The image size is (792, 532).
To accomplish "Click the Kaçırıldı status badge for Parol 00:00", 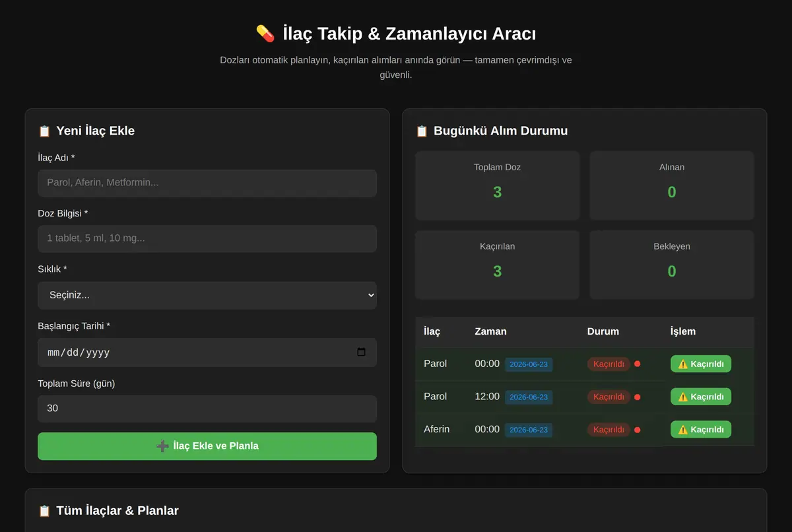I will (609, 364).
